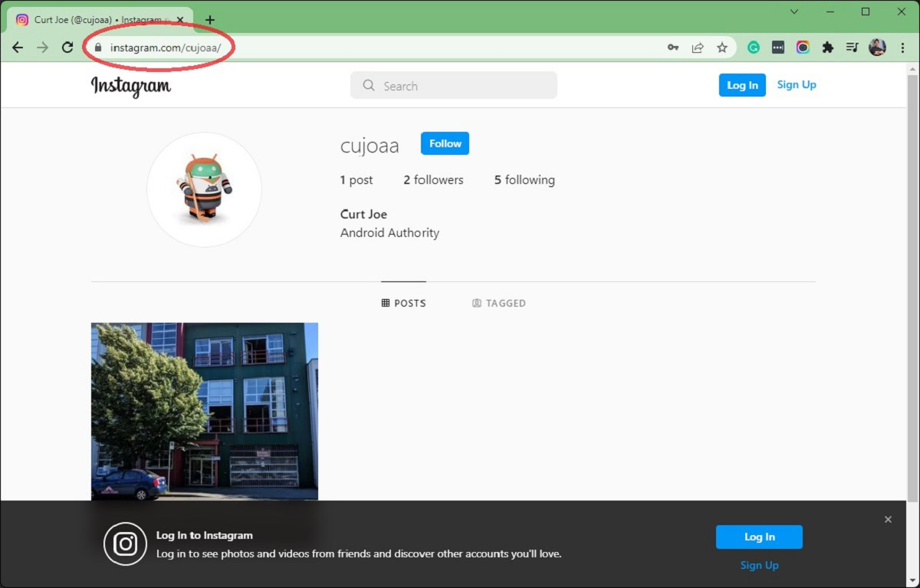Open the 2 followers list

pos(433,180)
